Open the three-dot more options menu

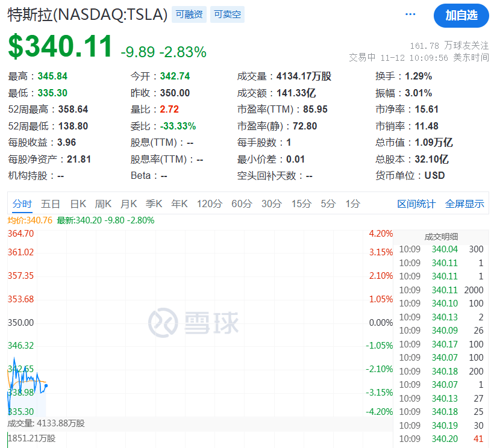[x=411, y=14]
